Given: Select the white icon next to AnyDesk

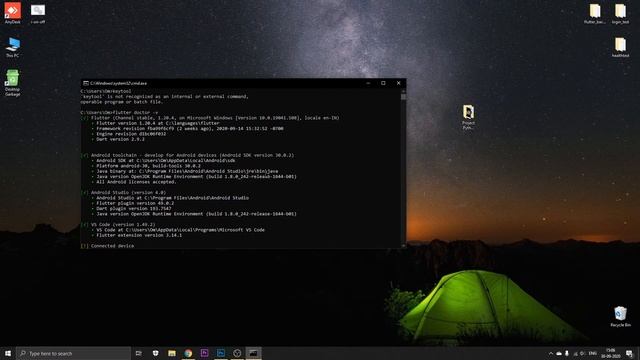Looking at the screenshot, I should 38,13.
